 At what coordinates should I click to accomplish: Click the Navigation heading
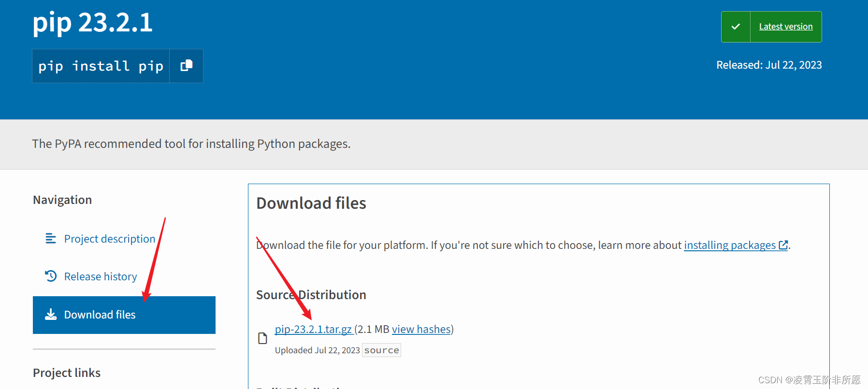point(62,200)
